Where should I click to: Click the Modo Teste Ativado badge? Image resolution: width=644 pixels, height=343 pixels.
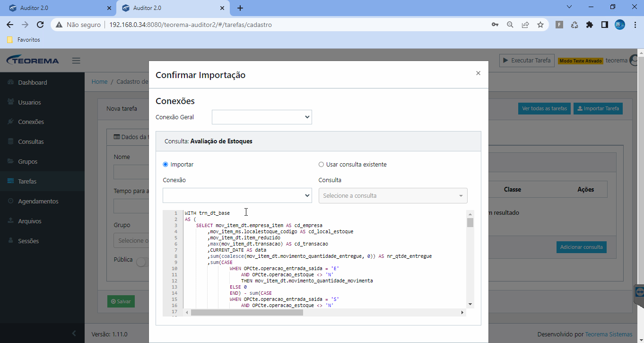[580, 61]
